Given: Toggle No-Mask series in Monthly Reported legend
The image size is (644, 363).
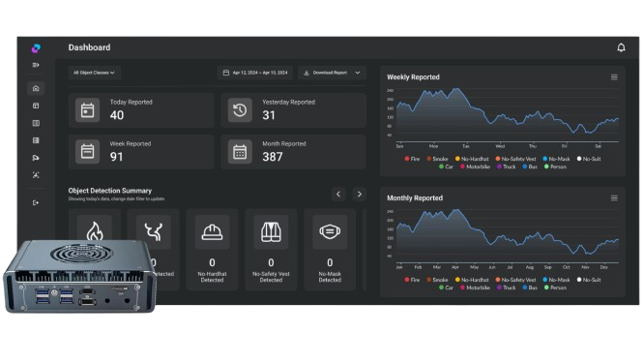Looking at the screenshot, I should (556, 280).
